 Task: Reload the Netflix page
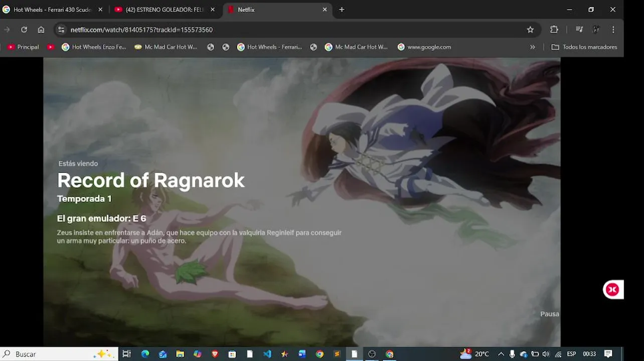coord(24,30)
